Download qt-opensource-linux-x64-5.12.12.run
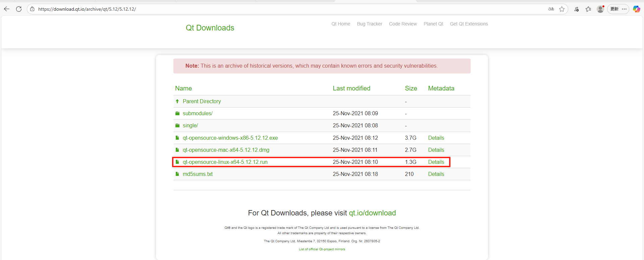 click(225, 162)
